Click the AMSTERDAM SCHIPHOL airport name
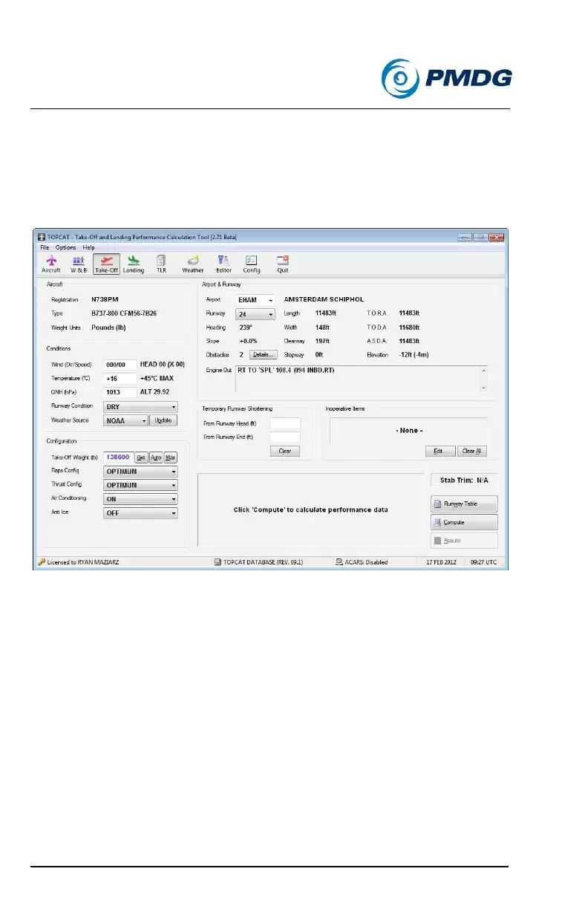This screenshot has width=588, height=909. 324,299
